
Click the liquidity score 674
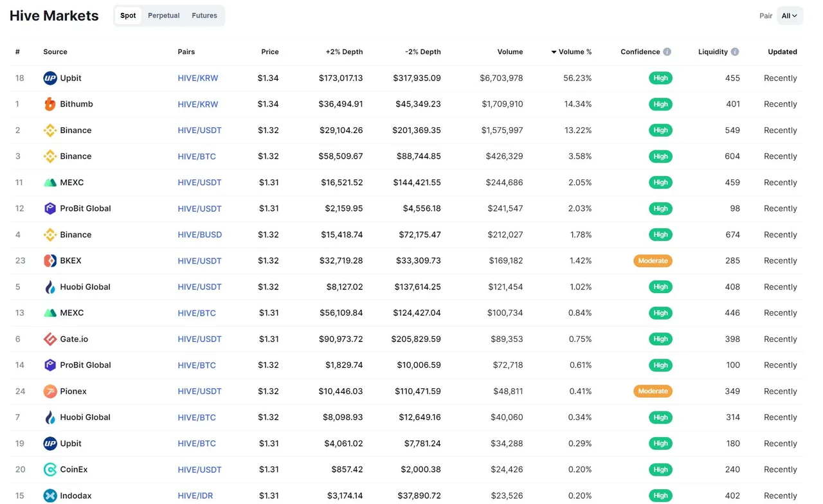(733, 235)
